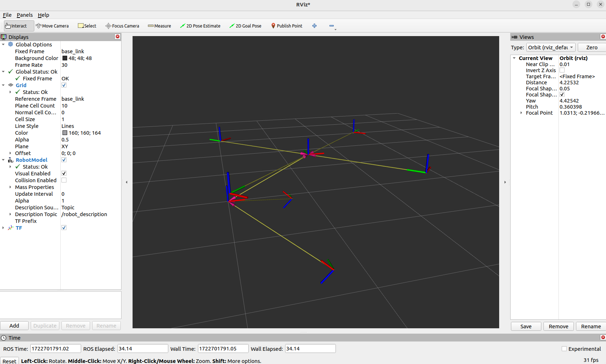Select the 2D Pose Estimate tool
The height and width of the screenshot is (364, 606).
[x=200, y=26]
